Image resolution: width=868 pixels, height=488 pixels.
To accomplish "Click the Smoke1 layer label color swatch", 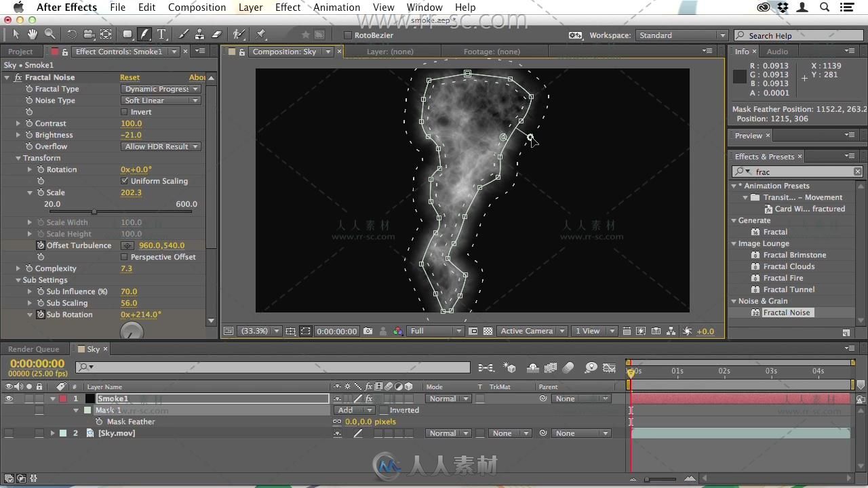I will coord(63,399).
